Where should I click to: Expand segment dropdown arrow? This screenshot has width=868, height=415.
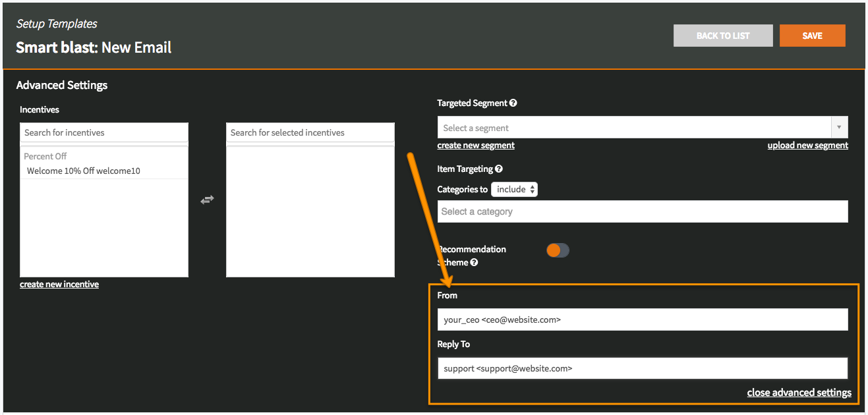point(840,127)
